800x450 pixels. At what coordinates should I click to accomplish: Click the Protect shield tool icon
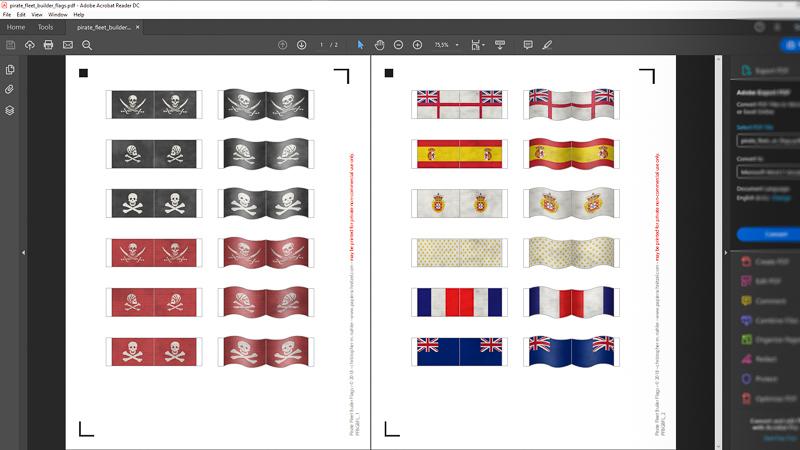(x=746, y=379)
